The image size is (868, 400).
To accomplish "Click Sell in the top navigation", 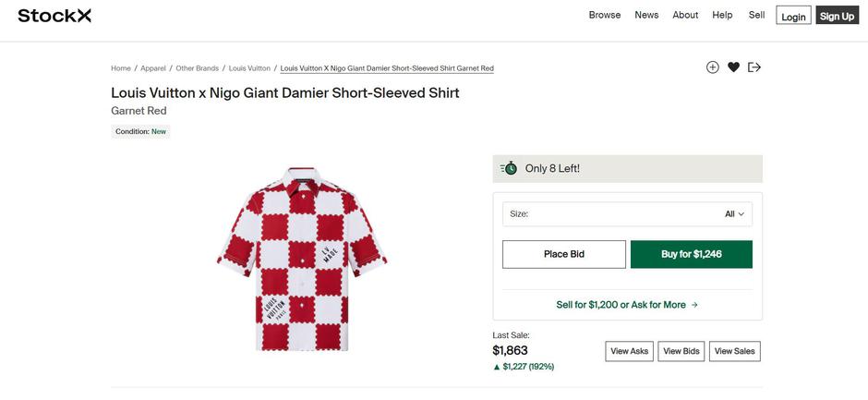I will (757, 15).
